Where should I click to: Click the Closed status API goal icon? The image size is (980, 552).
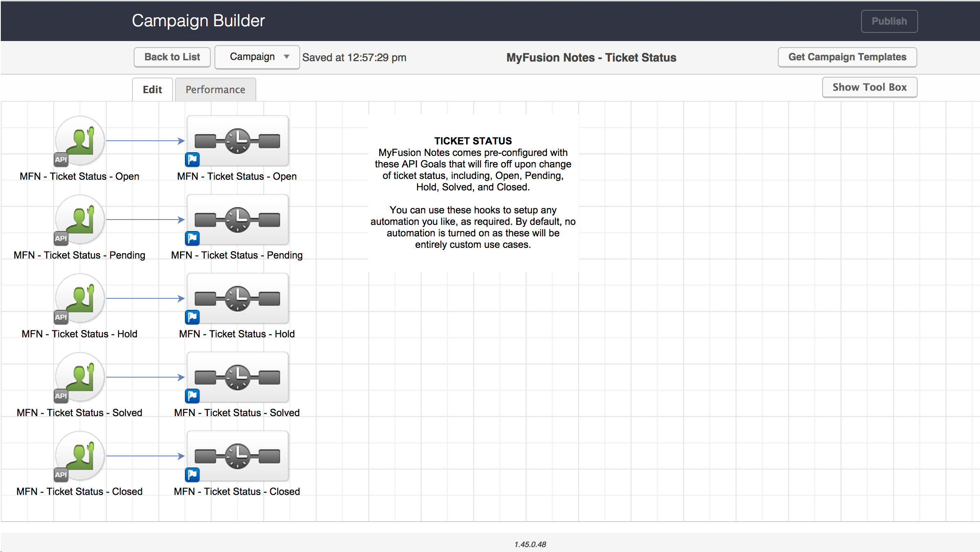click(80, 456)
